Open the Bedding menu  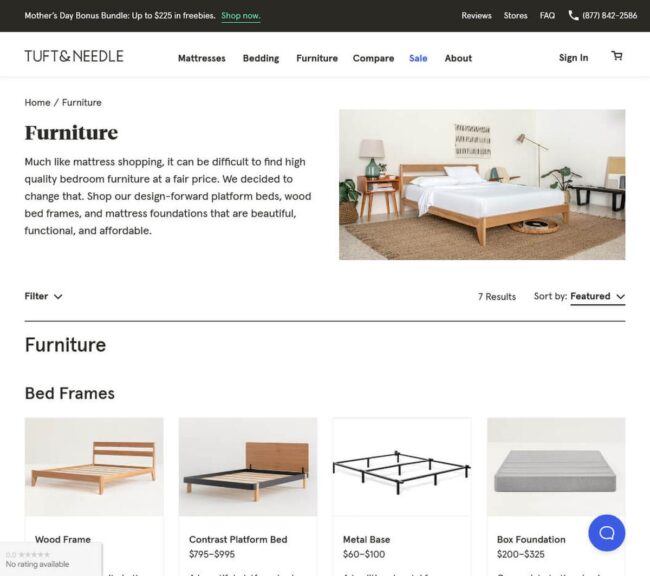click(261, 58)
